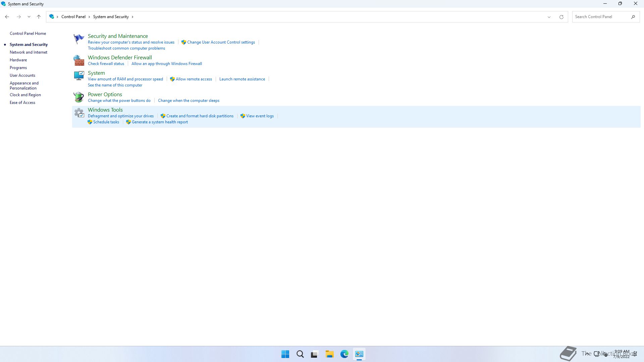Click the System and Security breadcrumb

(x=111, y=17)
